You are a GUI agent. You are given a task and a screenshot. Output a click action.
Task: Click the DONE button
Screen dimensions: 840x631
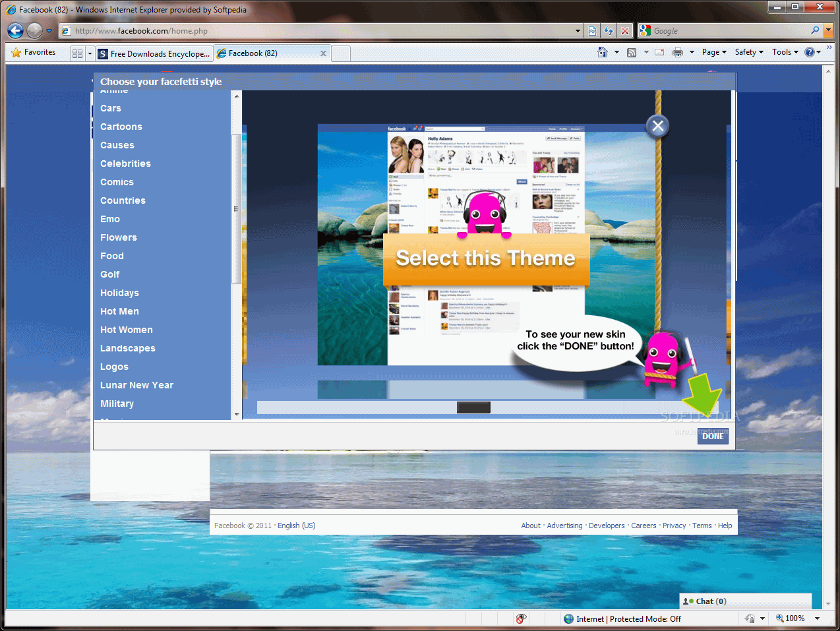(x=713, y=436)
